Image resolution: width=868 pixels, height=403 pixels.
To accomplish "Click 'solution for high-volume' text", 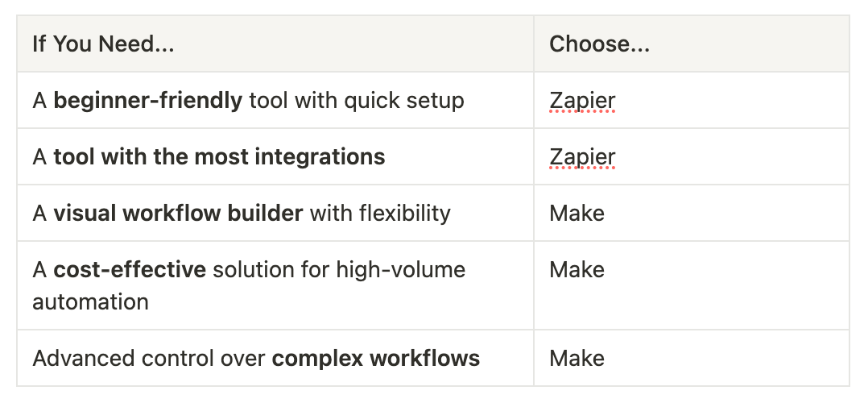I will point(339,270).
